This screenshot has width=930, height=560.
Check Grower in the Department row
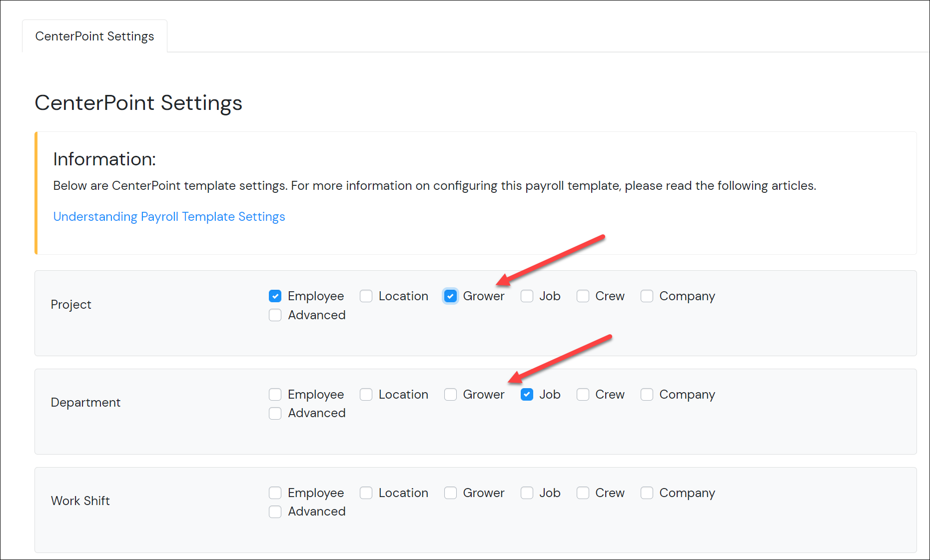(x=451, y=395)
